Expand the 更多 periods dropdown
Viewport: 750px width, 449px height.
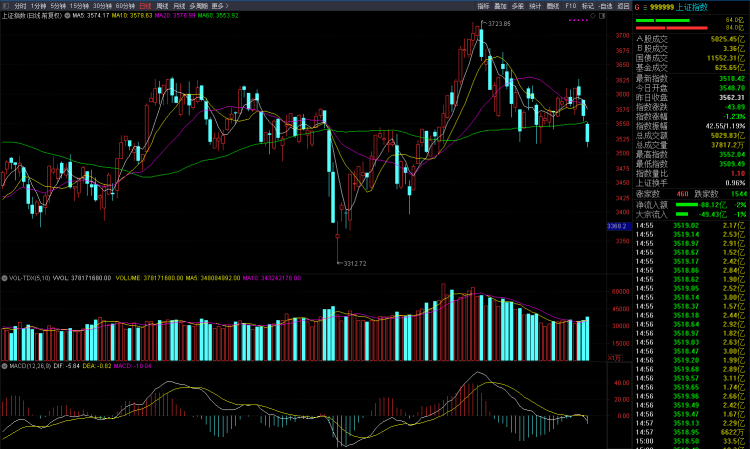219,6
